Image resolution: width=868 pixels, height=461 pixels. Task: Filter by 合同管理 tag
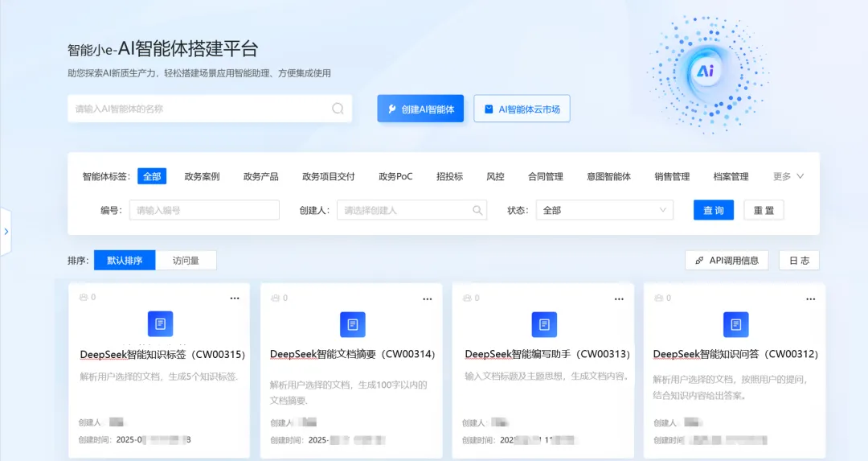(x=545, y=176)
